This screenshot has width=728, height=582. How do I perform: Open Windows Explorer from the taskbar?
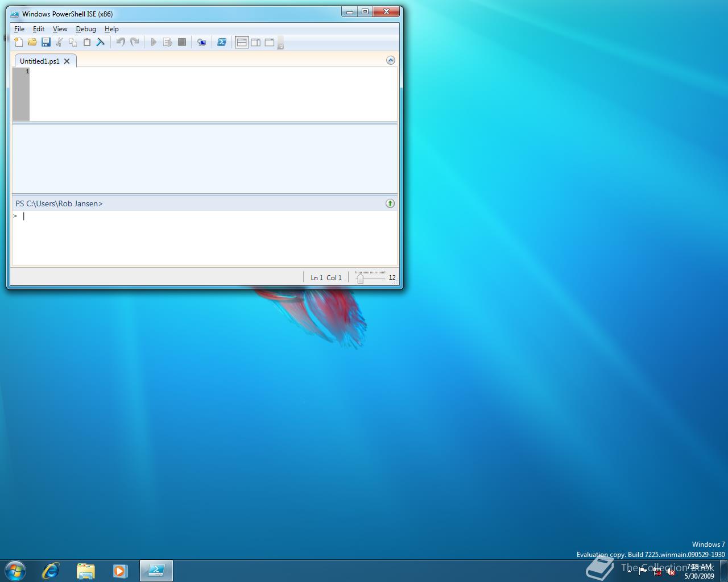[x=86, y=570]
